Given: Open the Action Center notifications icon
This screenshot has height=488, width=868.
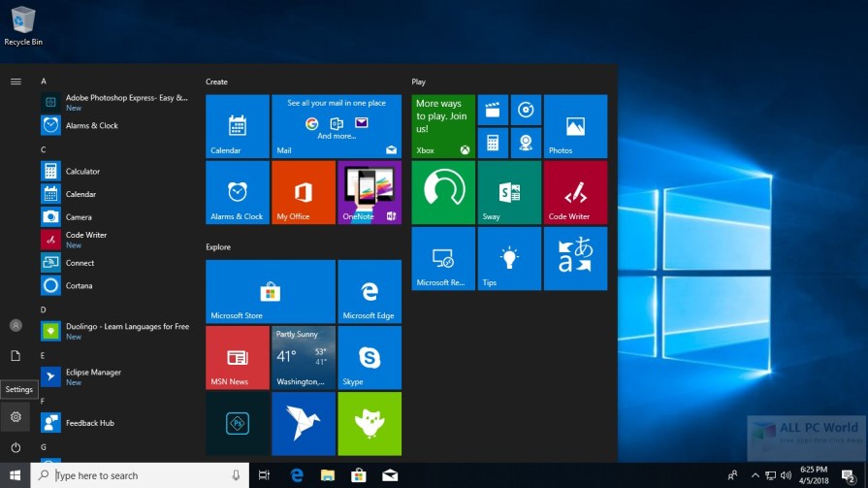Looking at the screenshot, I should click(849, 475).
